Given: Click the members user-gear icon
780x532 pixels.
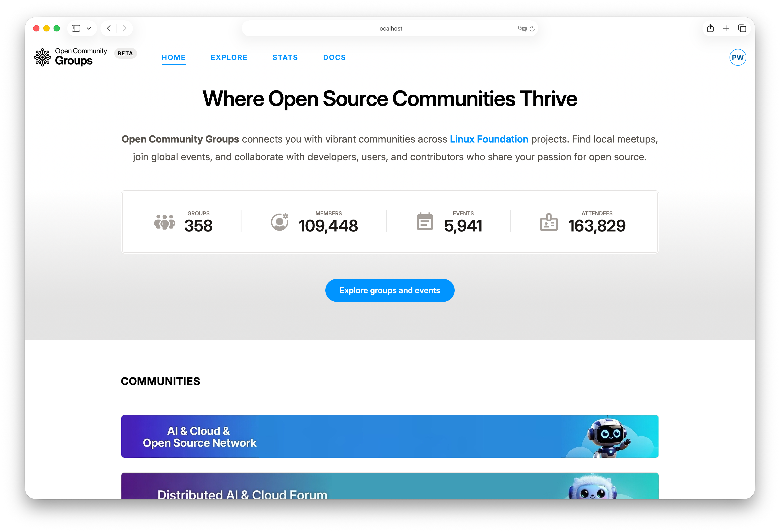Looking at the screenshot, I should [x=280, y=222].
